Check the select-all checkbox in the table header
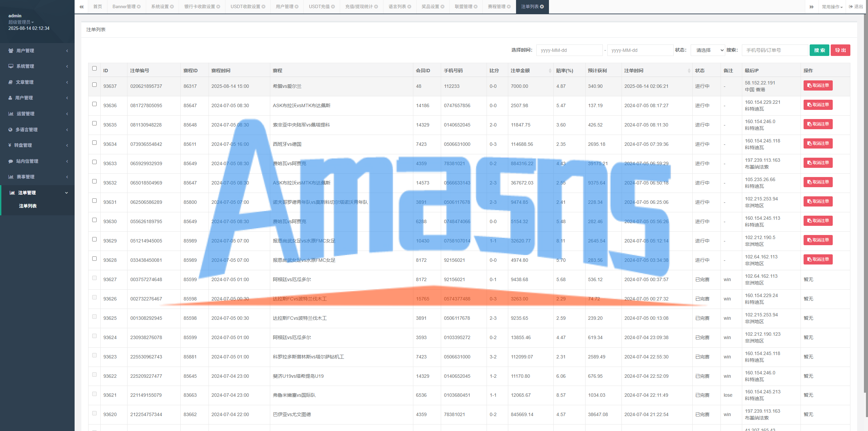The height and width of the screenshot is (431, 868). [x=94, y=68]
